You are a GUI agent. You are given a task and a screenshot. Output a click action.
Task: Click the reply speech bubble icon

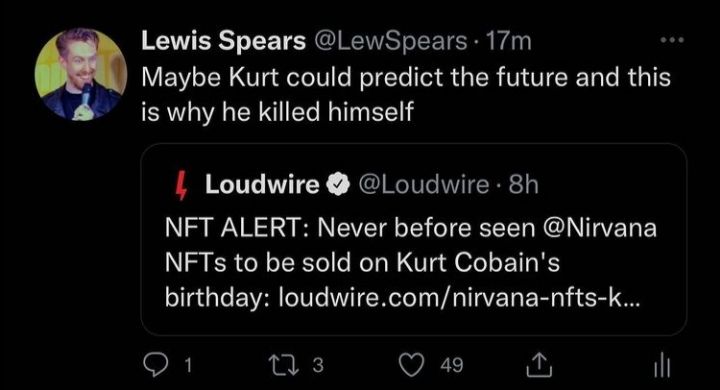click(155, 365)
